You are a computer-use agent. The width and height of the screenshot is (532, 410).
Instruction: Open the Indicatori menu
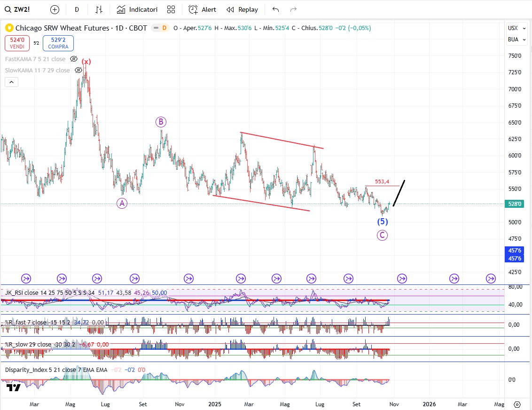137,9
